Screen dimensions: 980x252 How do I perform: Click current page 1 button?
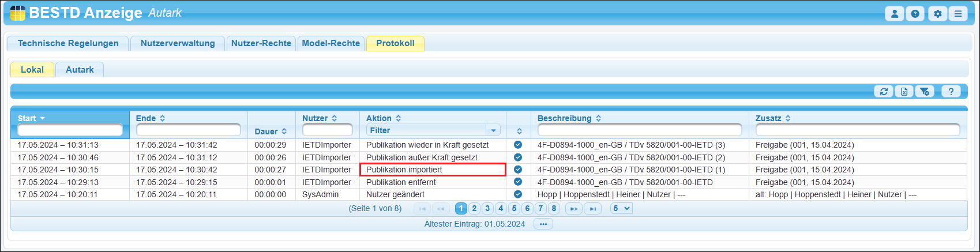click(461, 209)
